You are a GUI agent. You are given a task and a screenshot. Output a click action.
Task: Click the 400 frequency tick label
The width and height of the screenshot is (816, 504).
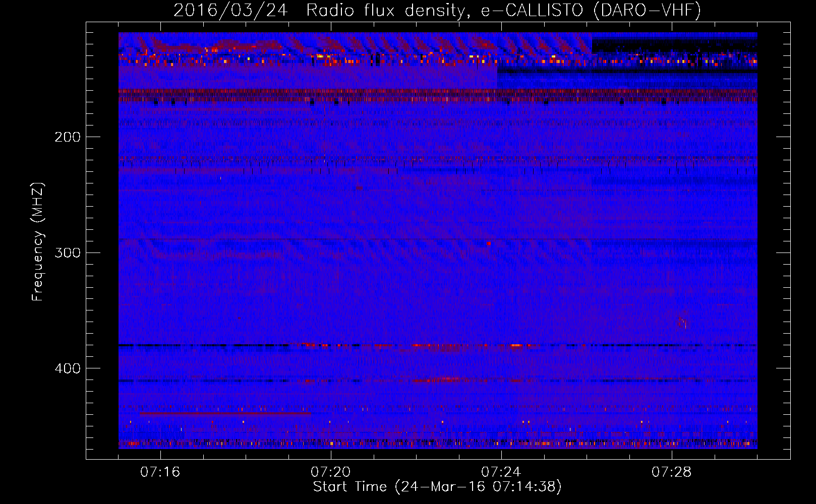[68, 368]
